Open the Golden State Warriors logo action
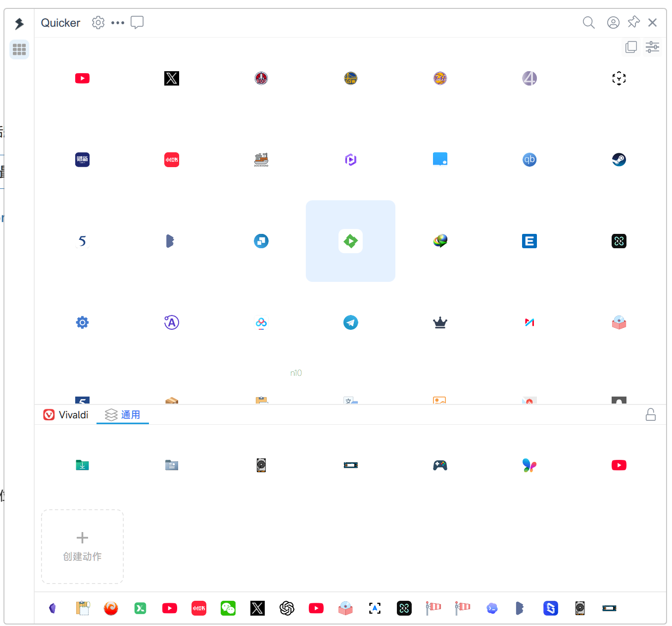 pyautogui.click(x=351, y=78)
